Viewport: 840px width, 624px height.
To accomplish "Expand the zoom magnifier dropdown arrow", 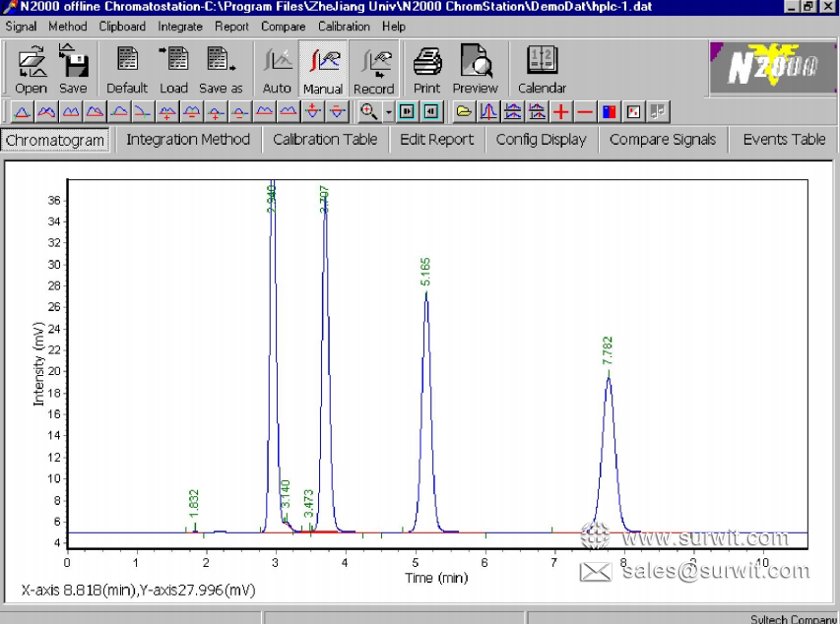I will coord(388,110).
